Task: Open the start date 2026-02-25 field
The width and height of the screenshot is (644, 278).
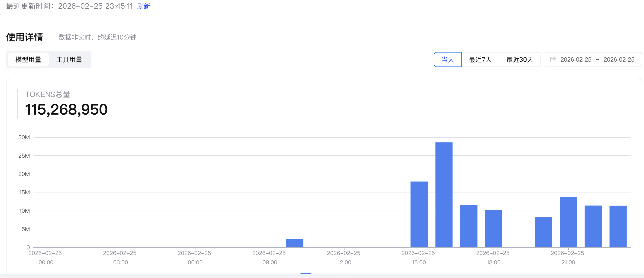Action: (x=576, y=60)
